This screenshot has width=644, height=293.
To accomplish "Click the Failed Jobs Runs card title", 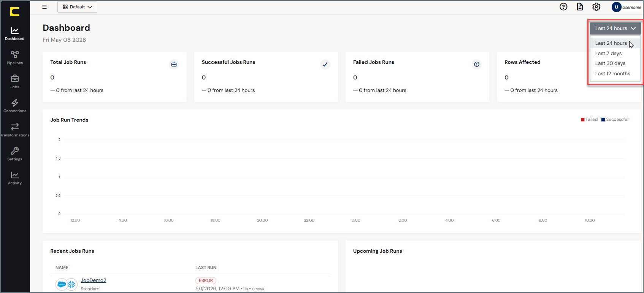I will (374, 62).
